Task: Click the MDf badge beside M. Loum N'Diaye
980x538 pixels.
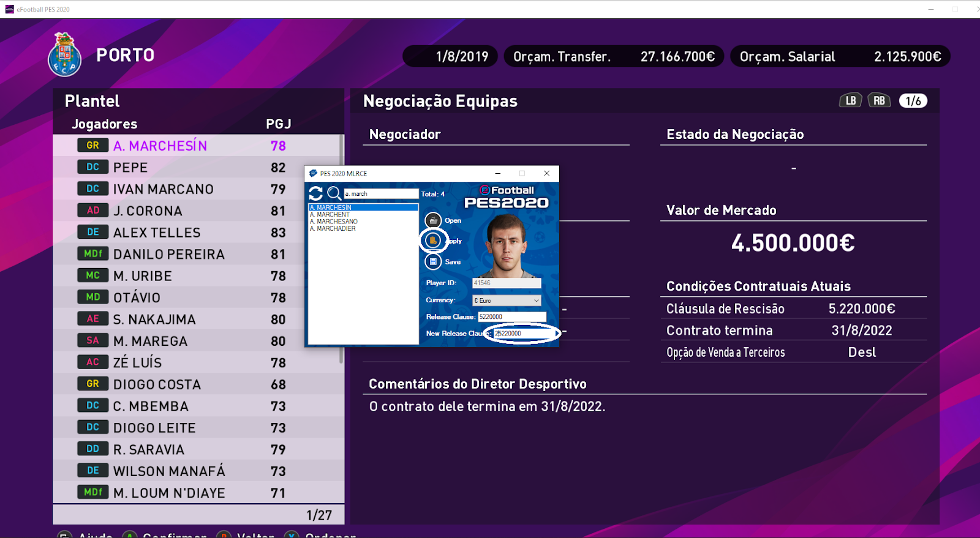Action: tap(93, 491)
